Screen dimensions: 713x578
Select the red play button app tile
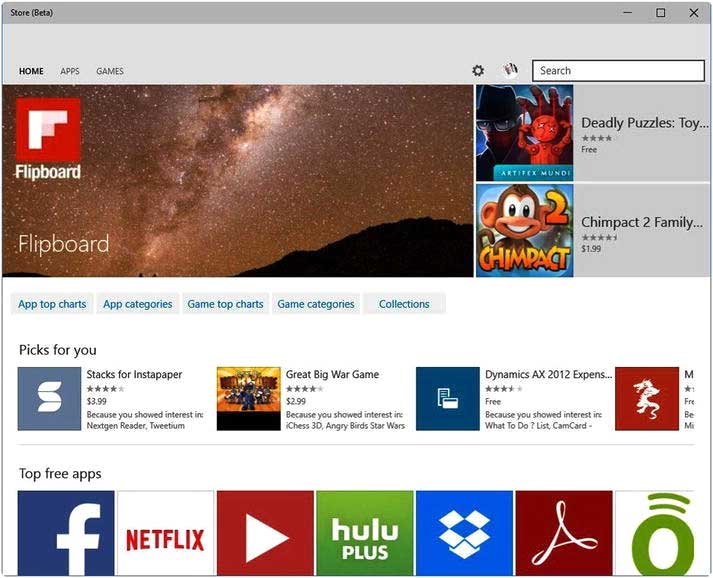pyautogui.click(x=265, y=533)
